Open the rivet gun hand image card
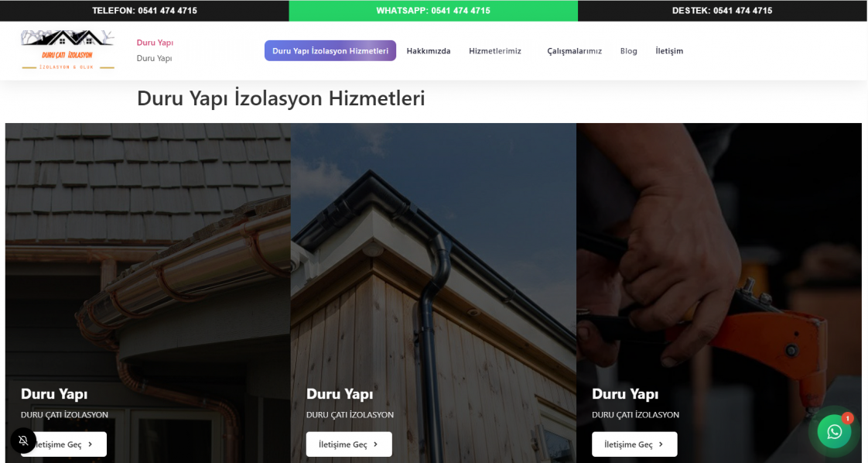The image size is (868, 463). [x=719, y=293]
